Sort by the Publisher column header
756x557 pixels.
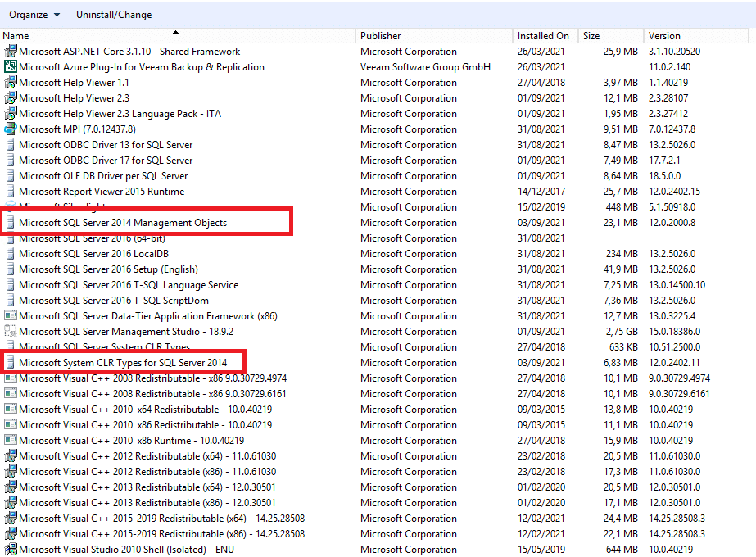coord(434,36)
